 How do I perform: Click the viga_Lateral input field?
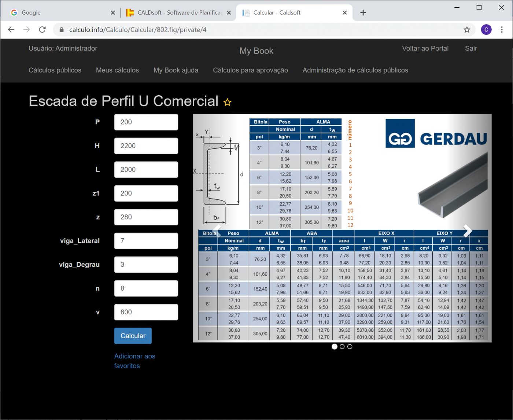point(146,241)
